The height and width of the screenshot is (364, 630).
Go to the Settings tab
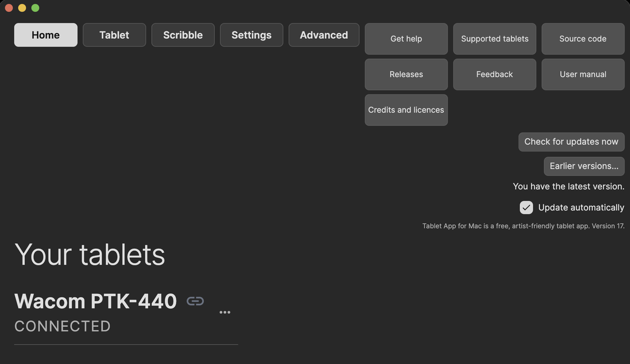(x=251, y=35)
